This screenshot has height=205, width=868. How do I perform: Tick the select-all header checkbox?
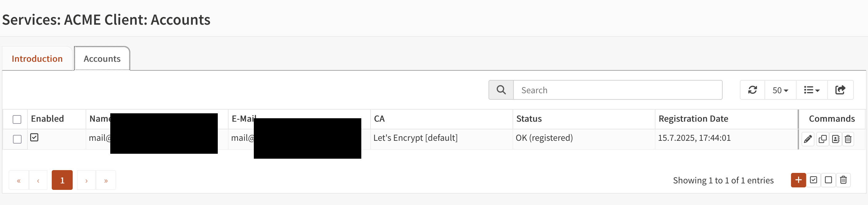click(x=17, y=119)
